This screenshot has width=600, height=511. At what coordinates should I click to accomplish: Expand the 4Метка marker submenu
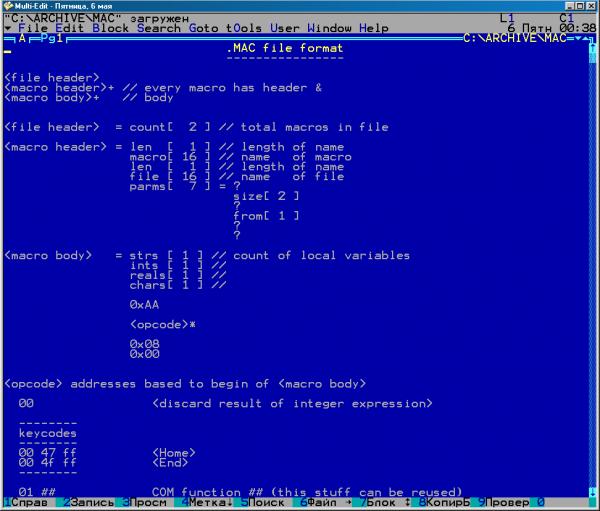(202, 502)
